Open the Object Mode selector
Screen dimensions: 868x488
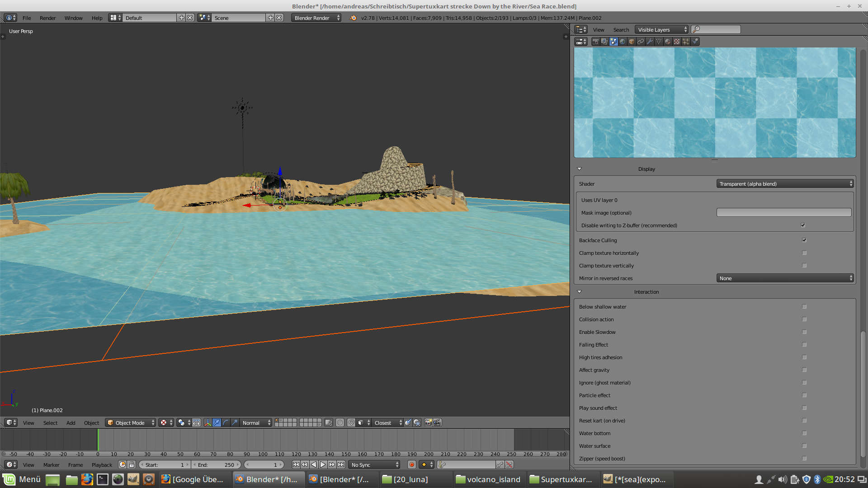[x=130, y=422]
